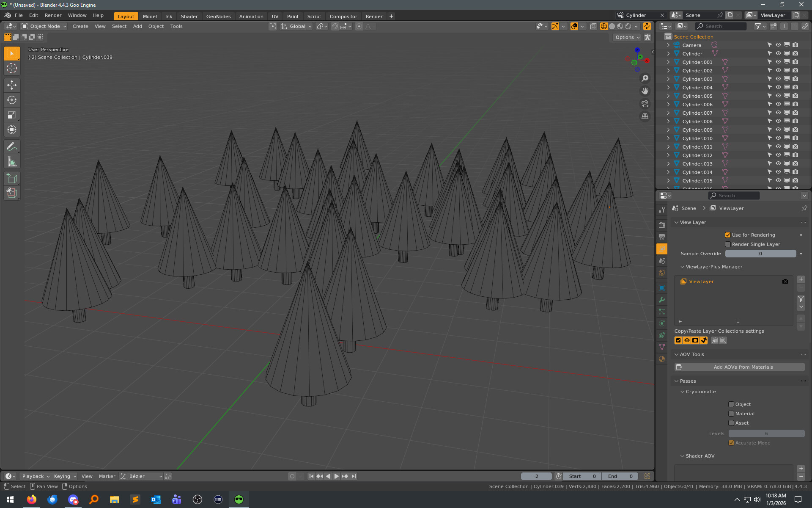
Task: Open the Bézier interpolation dropdown
Action: click(141, 476)
